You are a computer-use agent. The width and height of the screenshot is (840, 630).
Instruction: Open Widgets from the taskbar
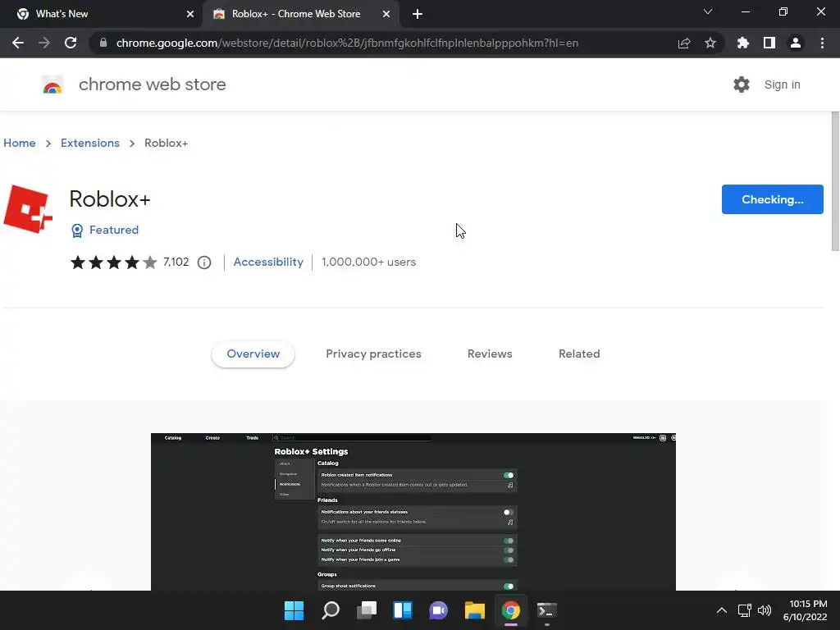tap(402, 610)
